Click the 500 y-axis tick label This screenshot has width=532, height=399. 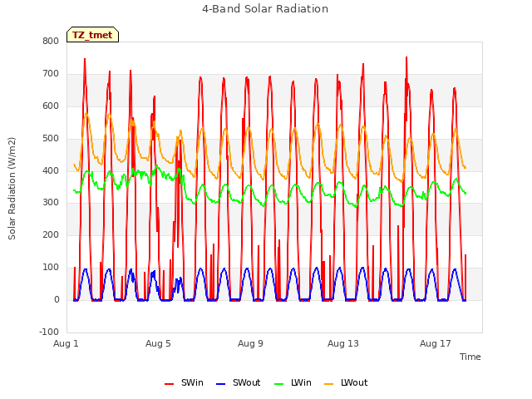pos(51,139)
